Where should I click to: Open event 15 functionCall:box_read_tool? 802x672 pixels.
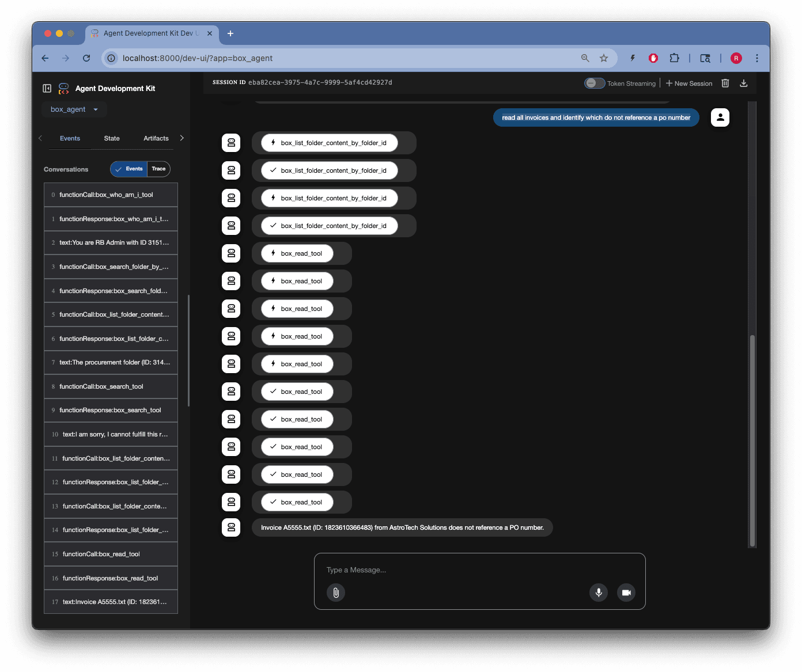click(111, 554)
